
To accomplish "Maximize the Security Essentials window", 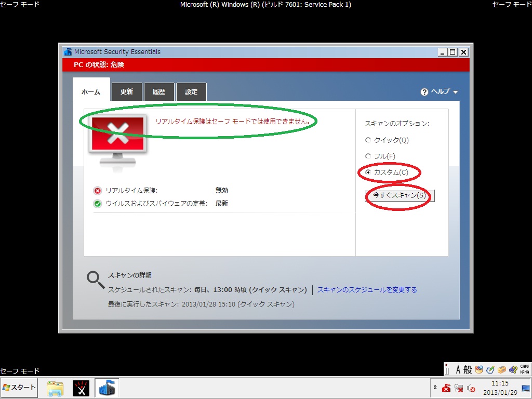I will [453, 52].
